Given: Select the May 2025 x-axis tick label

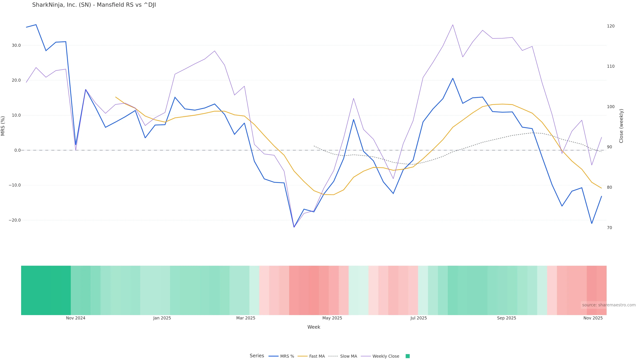Looking at the screenshot, I should point(332,318).
